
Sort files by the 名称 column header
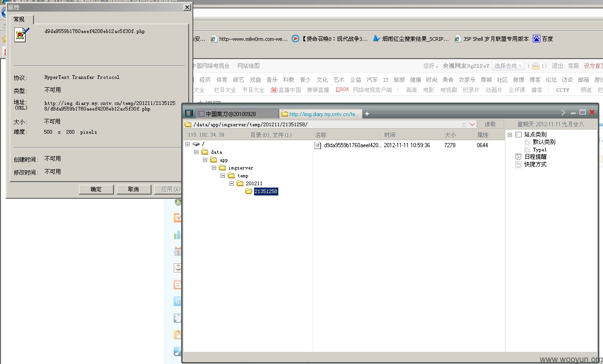pyautogui.click(x=347, y=135)
